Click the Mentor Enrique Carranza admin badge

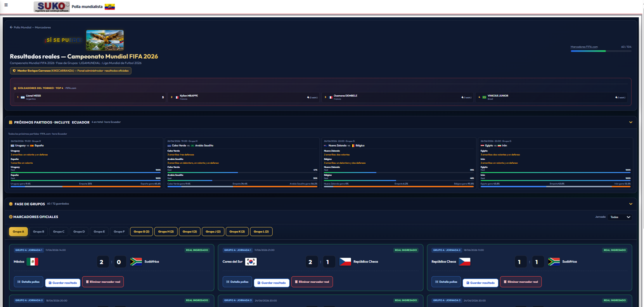(71, 71)
